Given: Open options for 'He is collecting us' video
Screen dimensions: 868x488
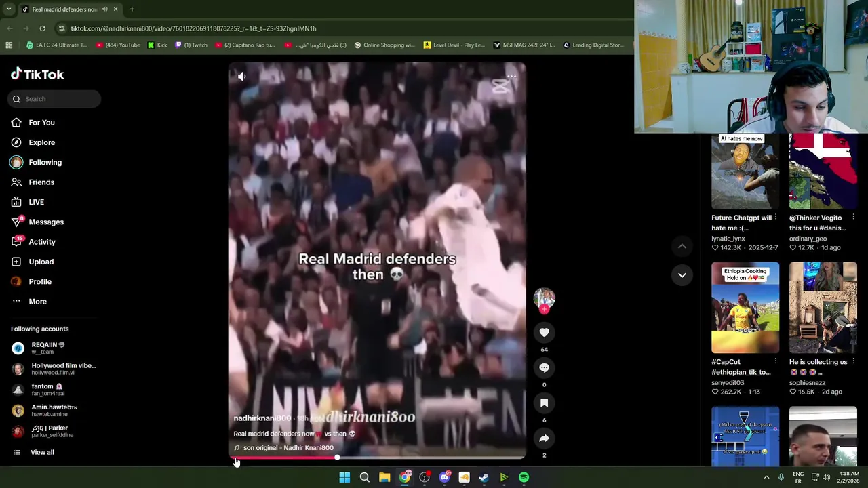Looking at the screenshot, I should [x=853, y=362].
